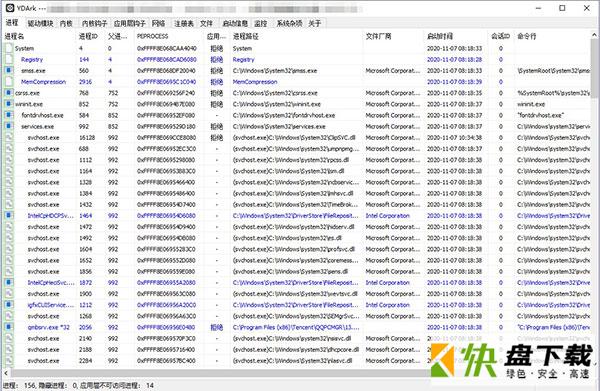Click the icon of svchost.exe PID 1472

9,226
